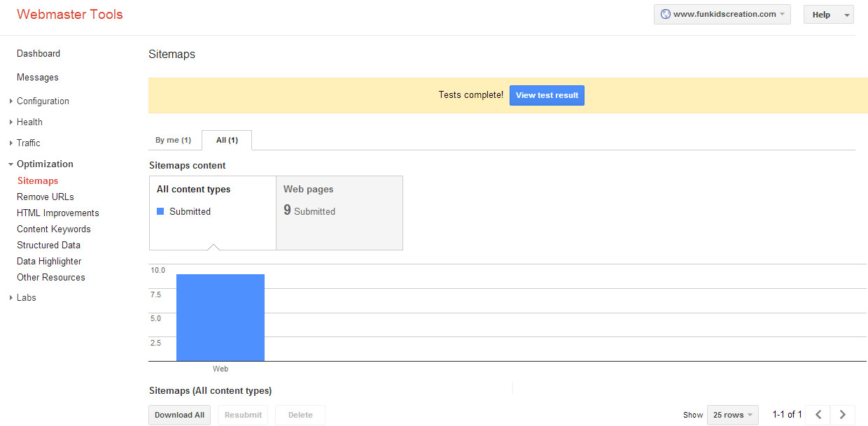
Task: Click the '9 Submitted' count text
Action: click(x=309, y=211)
